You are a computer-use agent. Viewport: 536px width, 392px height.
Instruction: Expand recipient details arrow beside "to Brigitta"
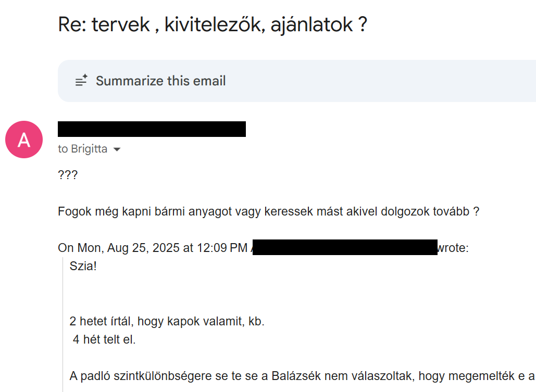117,149
